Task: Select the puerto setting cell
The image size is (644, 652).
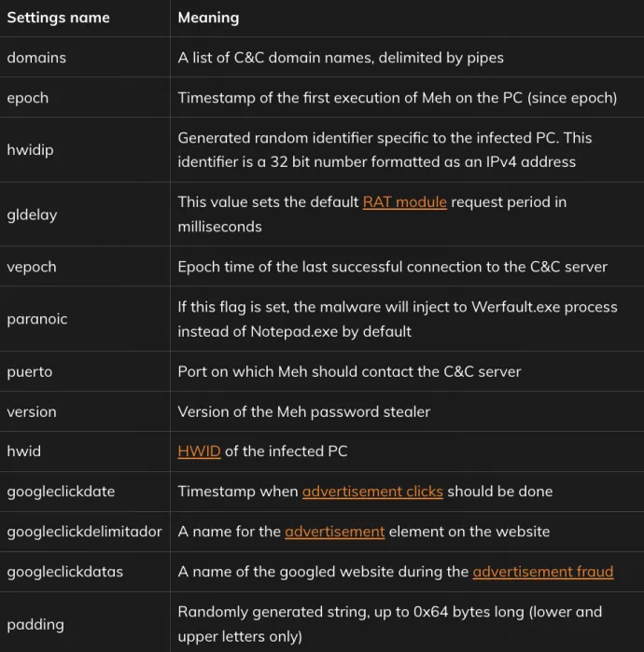Action: [x=85, y=371]
